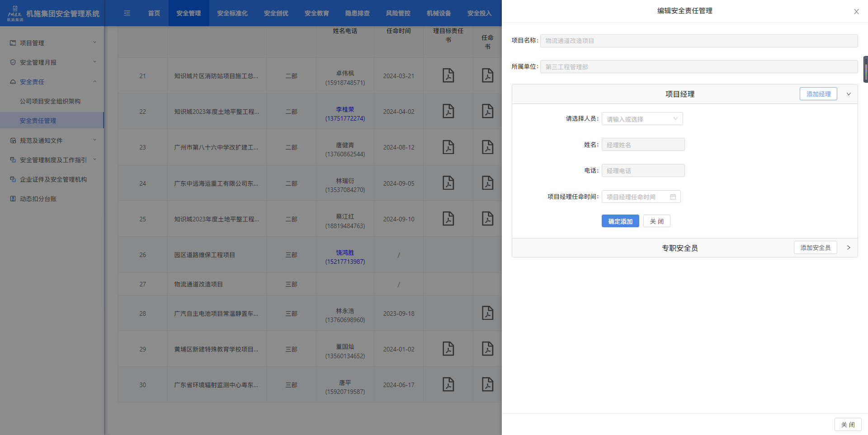
Task: Open row 28 appointment letter PDF icon
Action: tap(487, 313)
